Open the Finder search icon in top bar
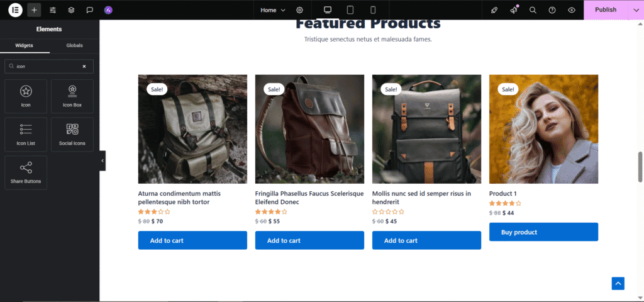 pos(533,10)
